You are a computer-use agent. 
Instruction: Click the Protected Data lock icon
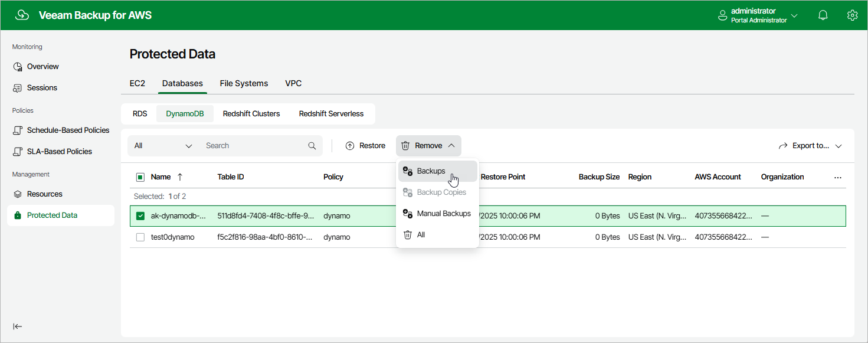(18, 215)
